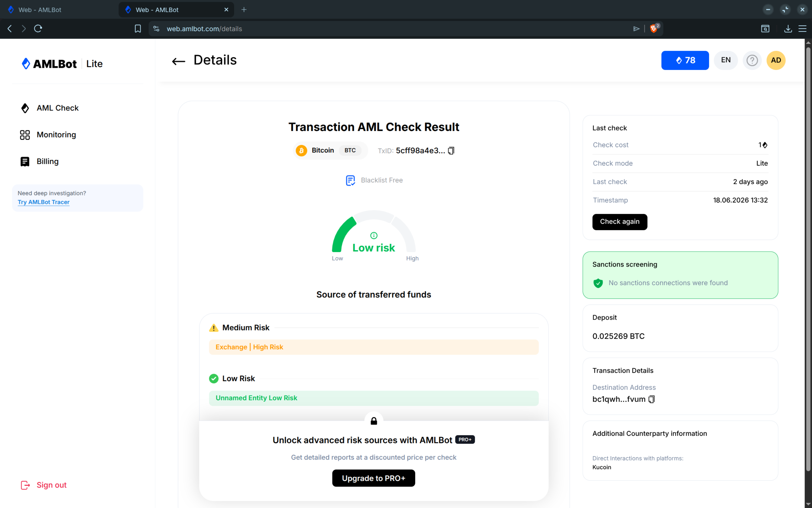Screen dimensions: 812x508
Task: Click the browser back navigation arrow
Action: 10,29
